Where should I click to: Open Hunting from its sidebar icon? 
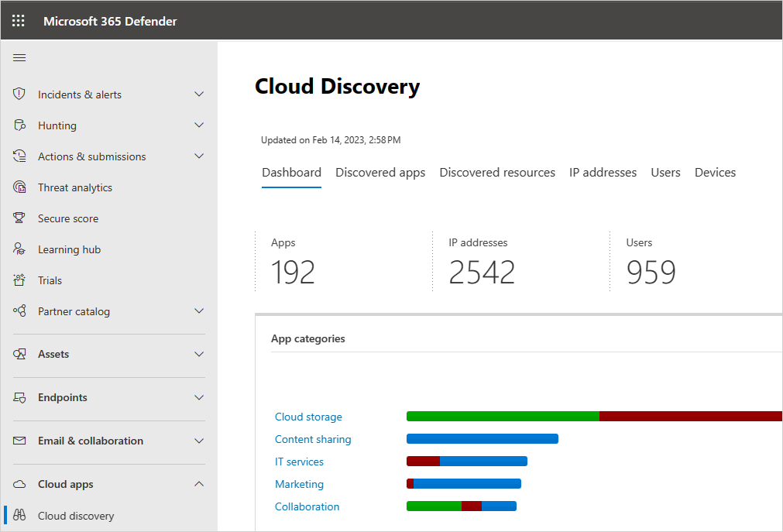click(19, 125)
